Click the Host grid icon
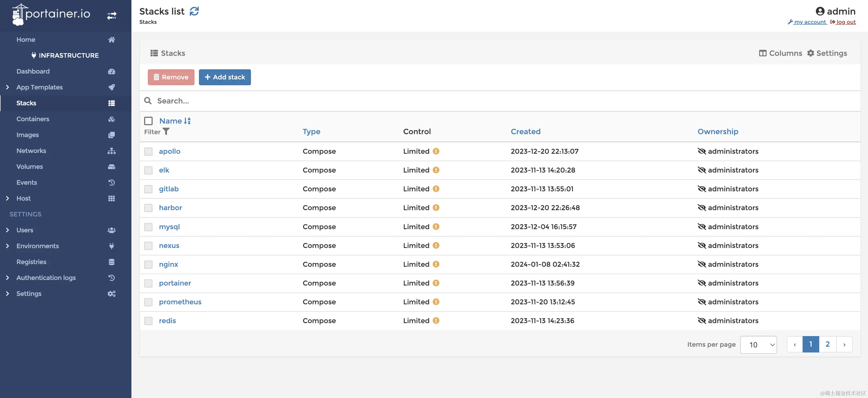 coord(112,198)
